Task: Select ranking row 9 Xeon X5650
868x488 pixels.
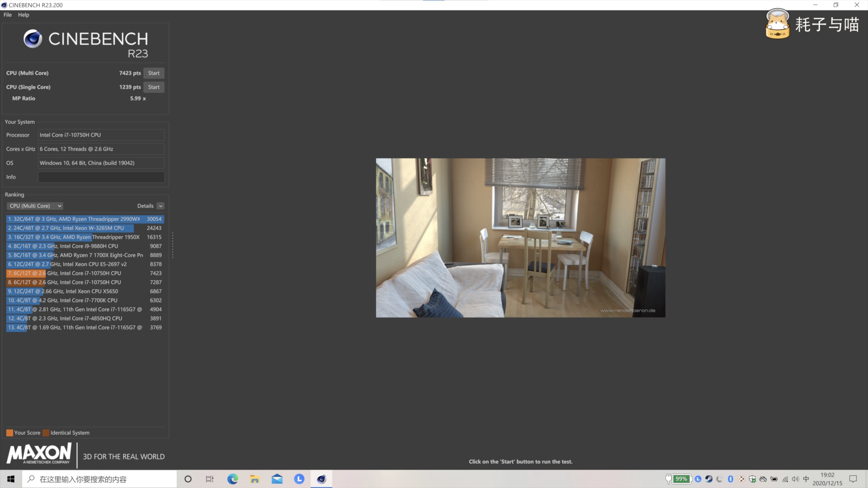Action: pyautogui.click(x=85, y=291)
